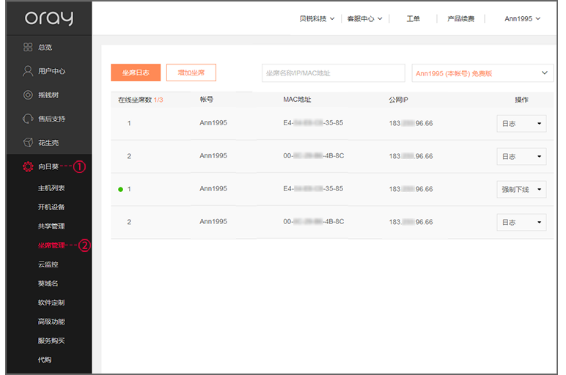Go to 主机列表 in sidebar
The width and height of the screenshot is (566, 375).
click(x=51, y=188)
